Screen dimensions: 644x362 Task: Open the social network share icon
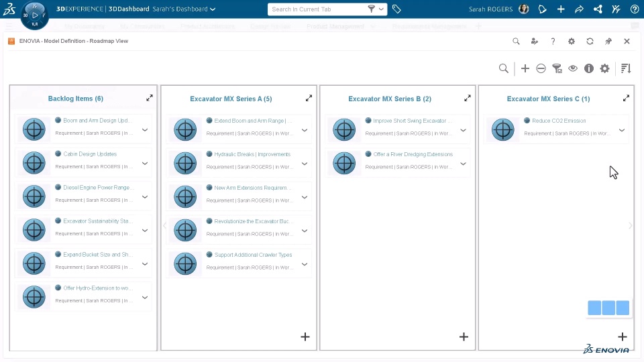click(x=598, y=9)
